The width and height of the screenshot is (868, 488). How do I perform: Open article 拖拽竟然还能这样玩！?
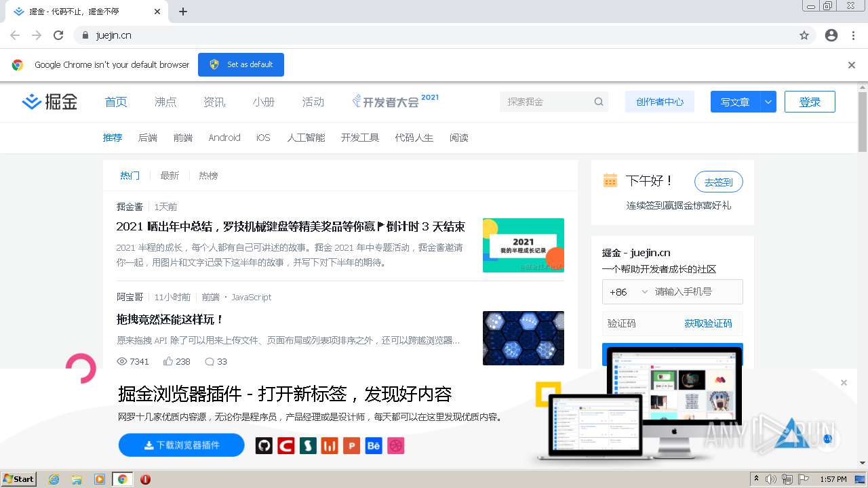tap(170, 319)
